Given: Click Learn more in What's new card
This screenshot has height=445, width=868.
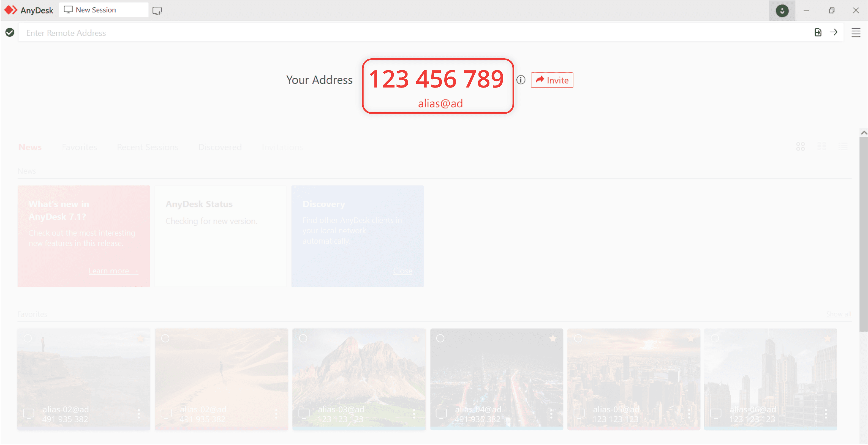Looking at the screenshot, I should [x=113, y=271].
